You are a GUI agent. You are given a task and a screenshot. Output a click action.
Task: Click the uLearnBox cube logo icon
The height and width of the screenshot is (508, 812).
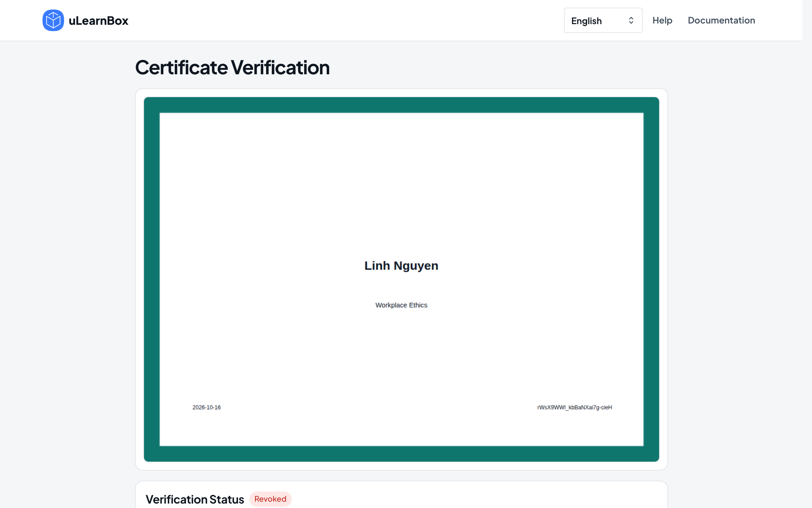pos(53,21)
